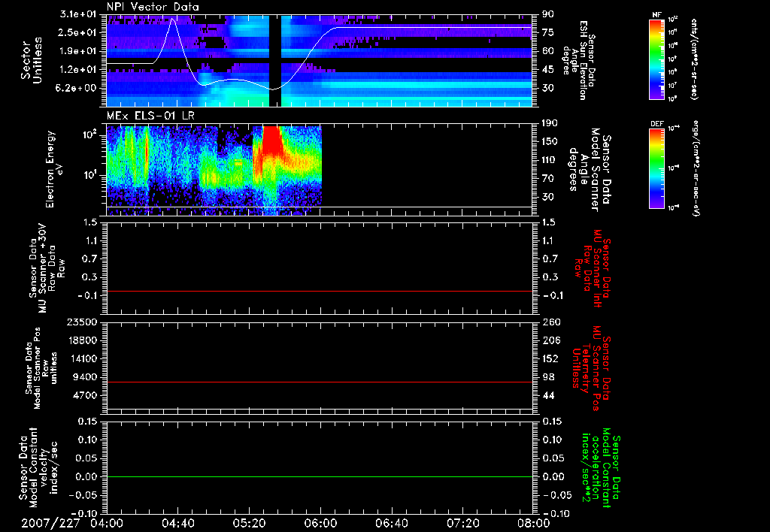
Task: Click the red line in the Scanner Pos panel
Action: (x=319, y=382)
